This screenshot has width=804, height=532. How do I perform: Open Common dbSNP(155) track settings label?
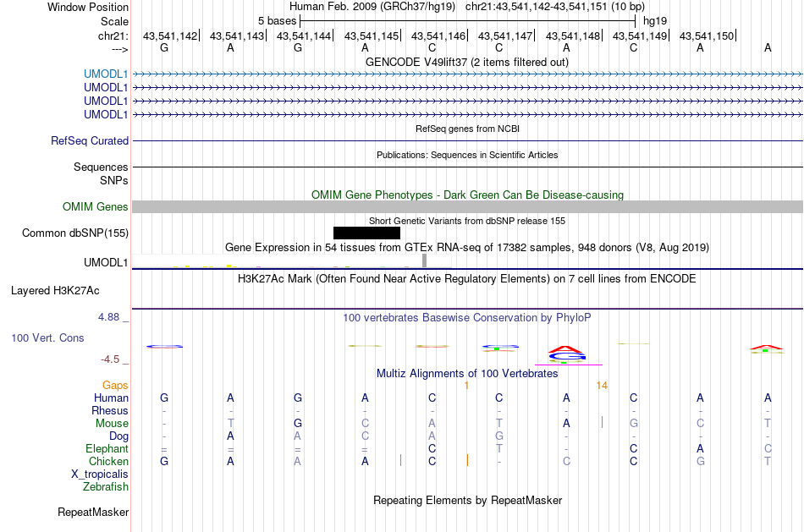75,233
